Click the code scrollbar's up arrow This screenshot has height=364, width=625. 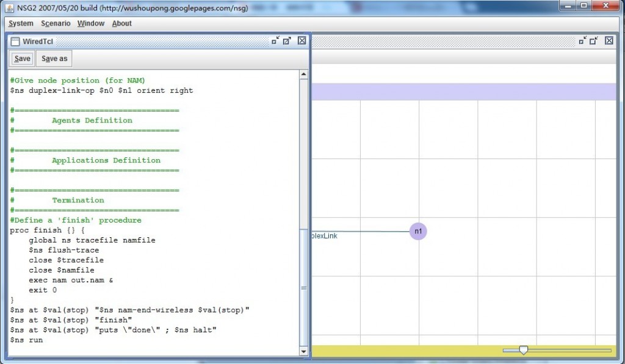point(304,74)
